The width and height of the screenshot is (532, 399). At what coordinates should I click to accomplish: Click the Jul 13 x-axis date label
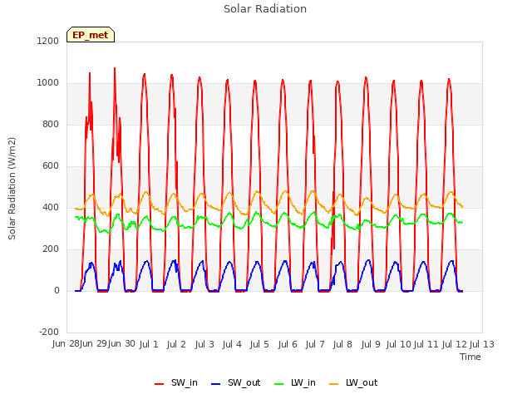point(482,344)
